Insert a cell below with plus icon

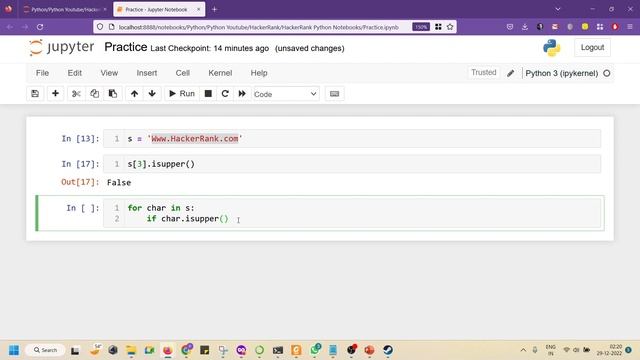pyautogui.click(x=55, y=94)
